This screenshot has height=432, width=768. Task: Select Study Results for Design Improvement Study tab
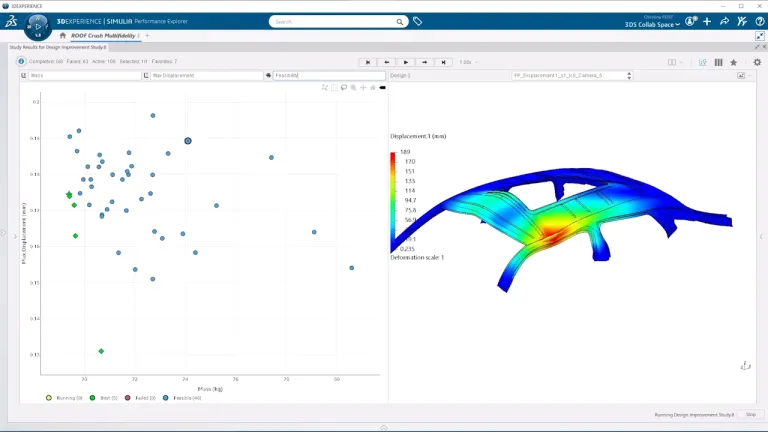(58, 47)
